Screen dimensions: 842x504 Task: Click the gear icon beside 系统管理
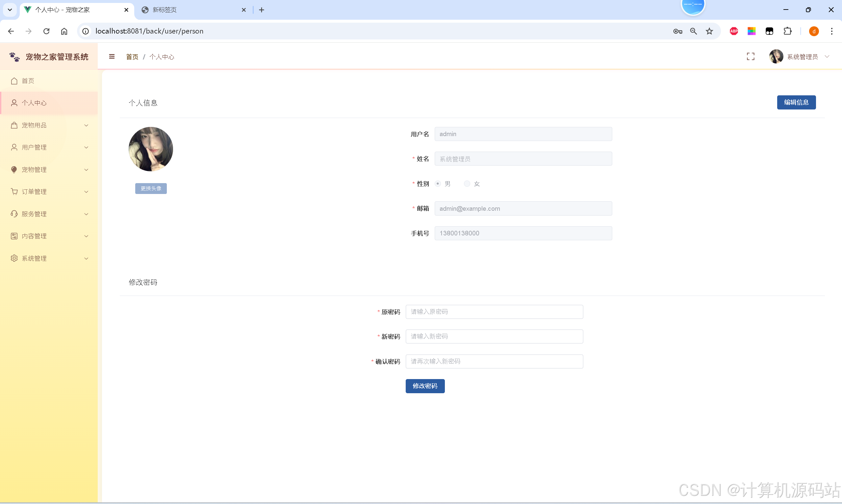click(x=14, y=258)
